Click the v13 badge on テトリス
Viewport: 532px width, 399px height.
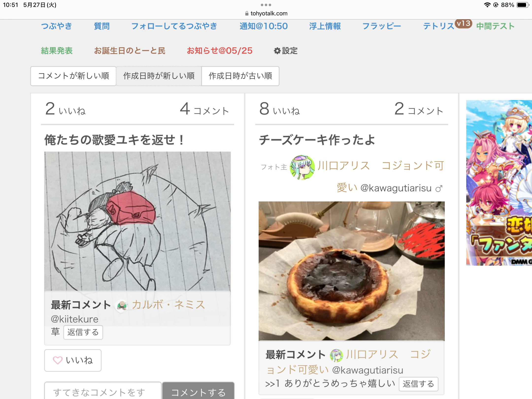[x=464, y=24]
